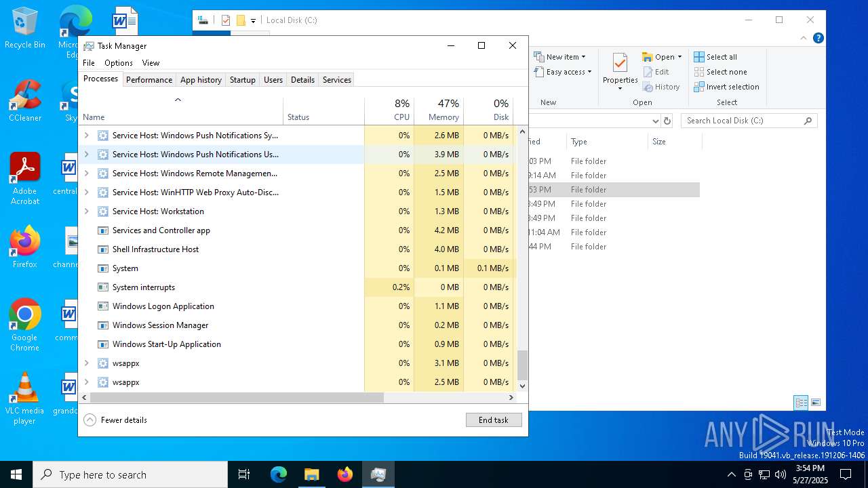This screenshot has width=868, height=488.
Task: Click Select all in Explorer ribbon
Action: point(715,57)
